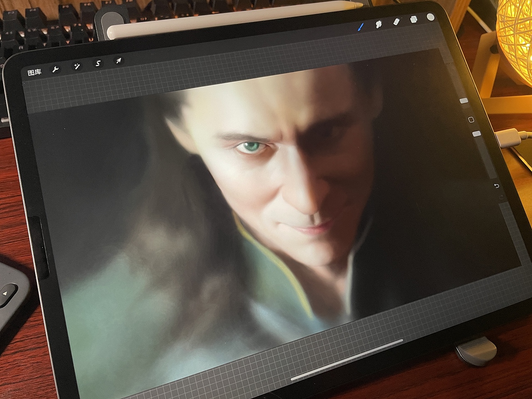
Task: Open the Actions wrench menu
Action: tap(55, 69)
